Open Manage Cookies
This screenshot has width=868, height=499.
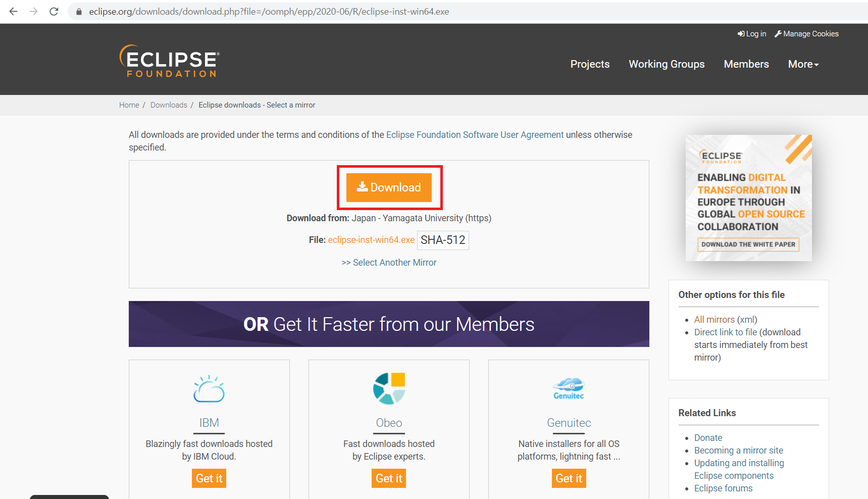(807, 34)
